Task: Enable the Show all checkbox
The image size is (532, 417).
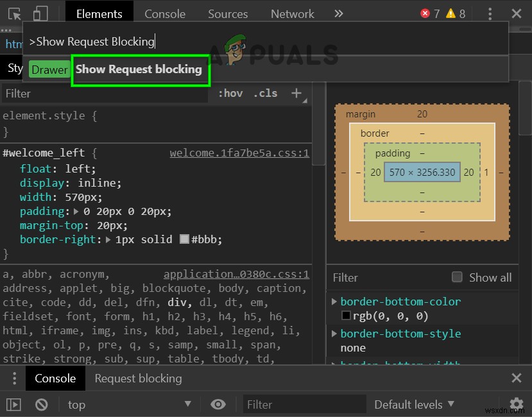Action: click(457, 277)
